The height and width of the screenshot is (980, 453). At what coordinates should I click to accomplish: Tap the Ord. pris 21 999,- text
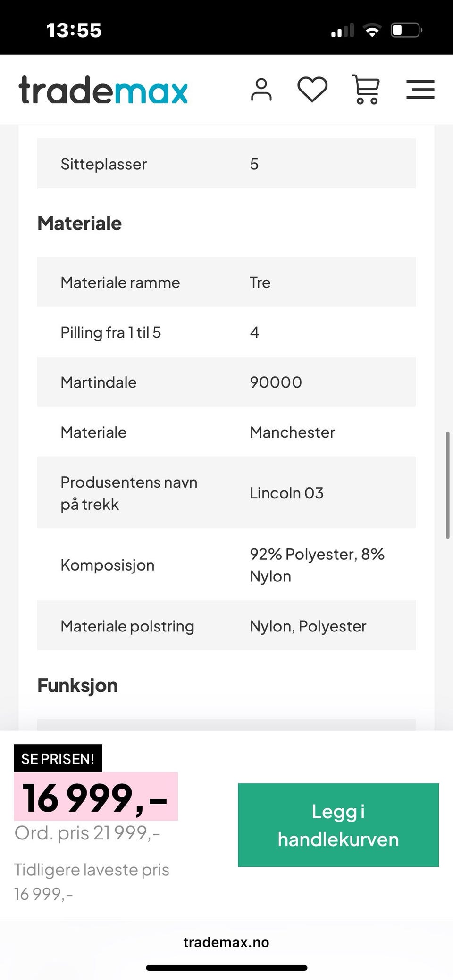coord(87,833)
